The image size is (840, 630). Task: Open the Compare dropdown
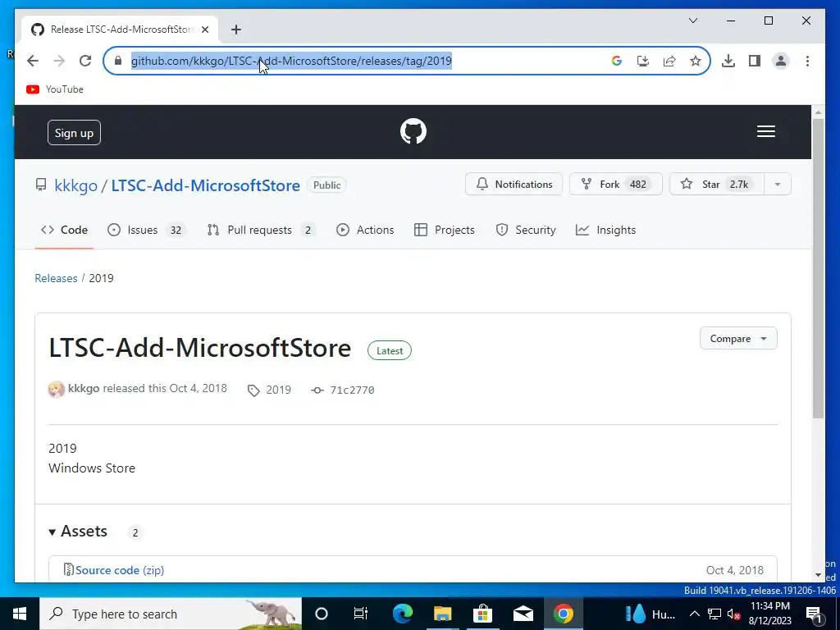pos(738,339)
